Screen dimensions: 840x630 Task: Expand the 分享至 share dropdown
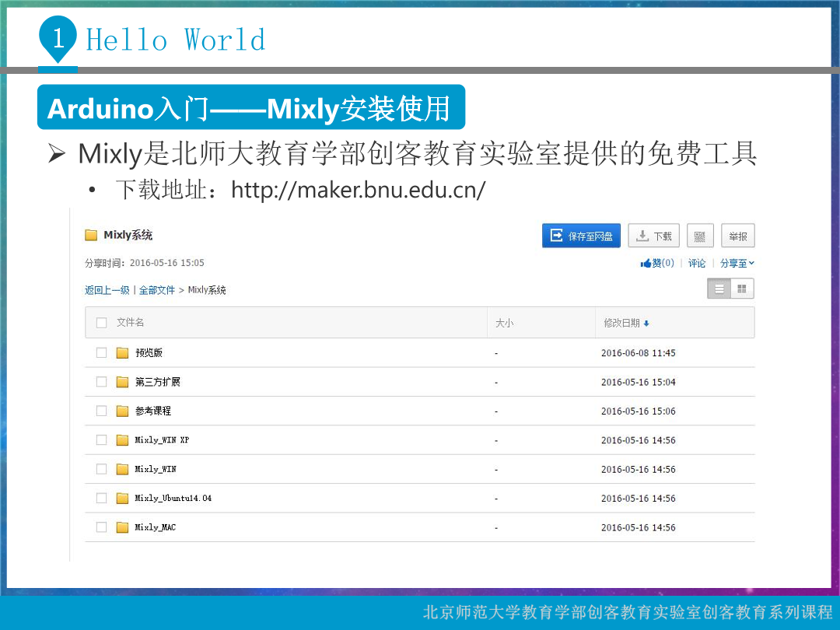737,264
